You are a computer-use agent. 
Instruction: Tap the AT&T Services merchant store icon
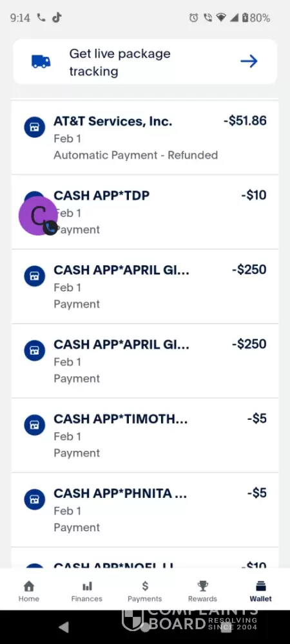point(35,127)
